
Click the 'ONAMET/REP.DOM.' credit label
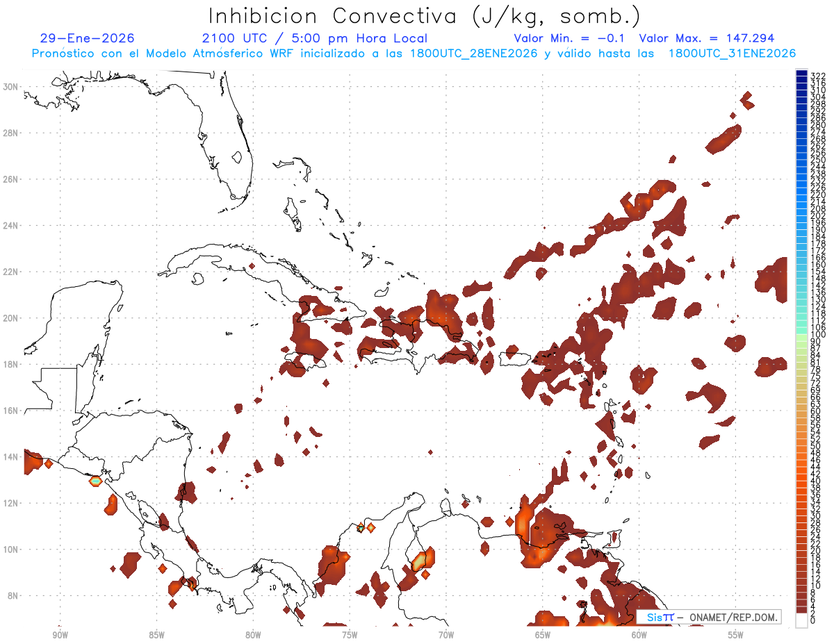733,617
